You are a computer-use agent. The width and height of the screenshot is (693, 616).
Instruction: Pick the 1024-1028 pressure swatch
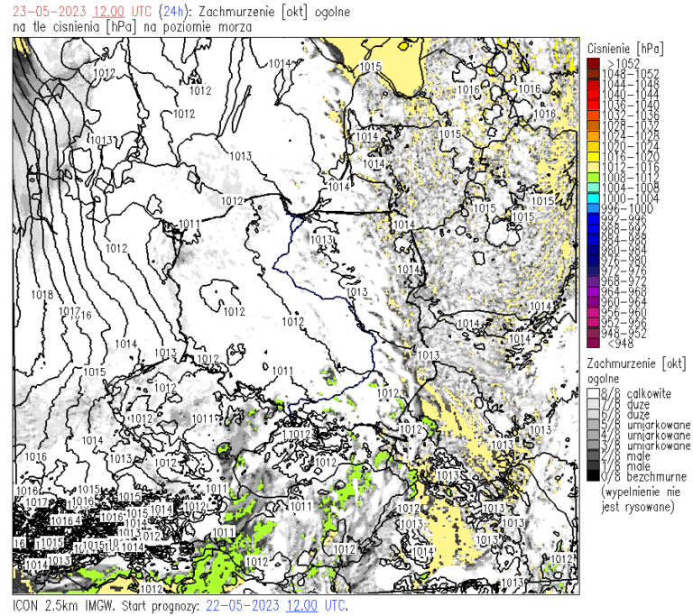[x=593, y=135]
